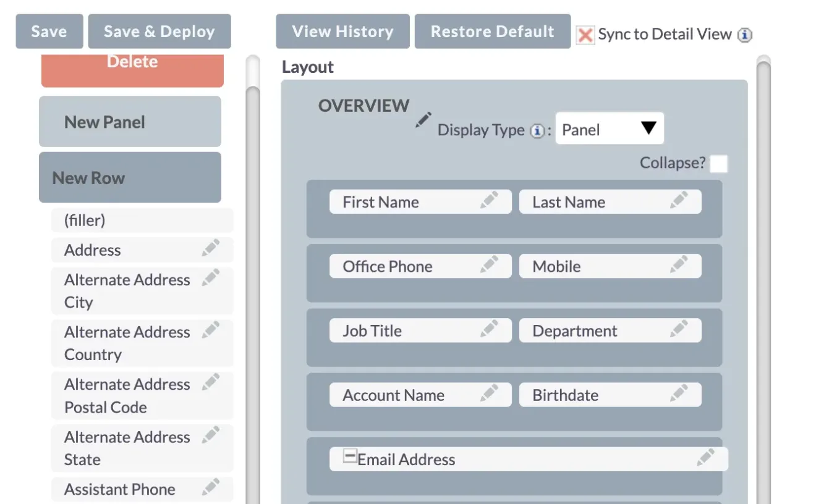
Task: Enable the Collapse? checkbox for OVERVIEW panel
Action: coord(719,163)
